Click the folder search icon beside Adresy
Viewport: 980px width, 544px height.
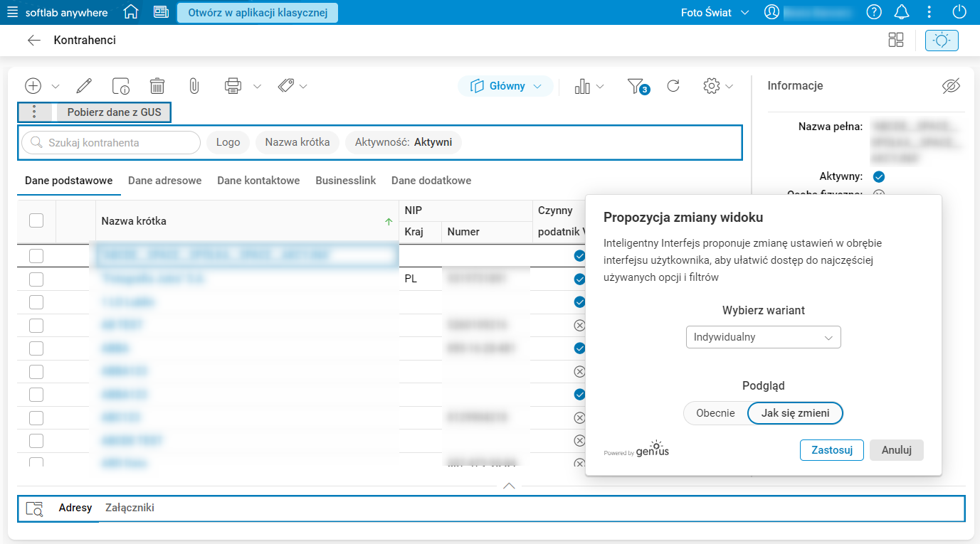[34, 508]
